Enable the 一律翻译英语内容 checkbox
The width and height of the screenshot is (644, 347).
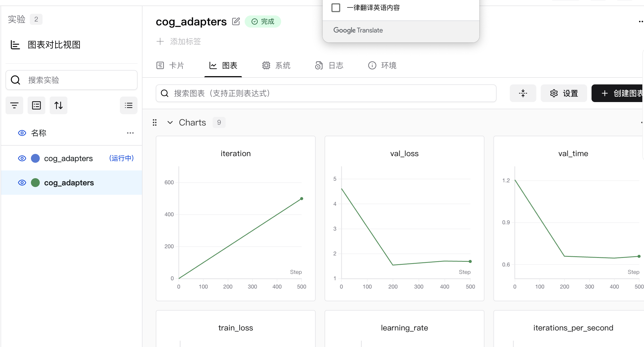[x=336, y=8]
